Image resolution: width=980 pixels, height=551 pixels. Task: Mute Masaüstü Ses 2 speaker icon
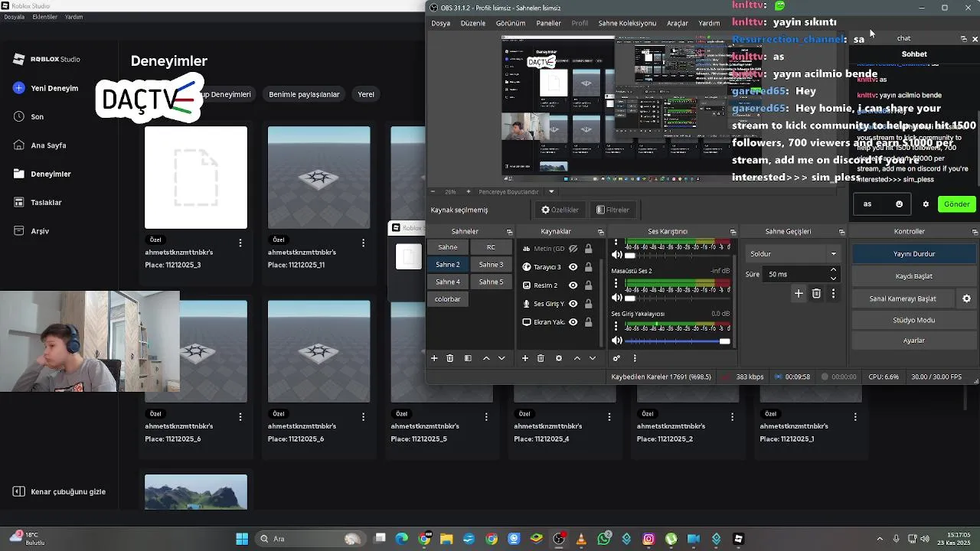coord(617,298)
